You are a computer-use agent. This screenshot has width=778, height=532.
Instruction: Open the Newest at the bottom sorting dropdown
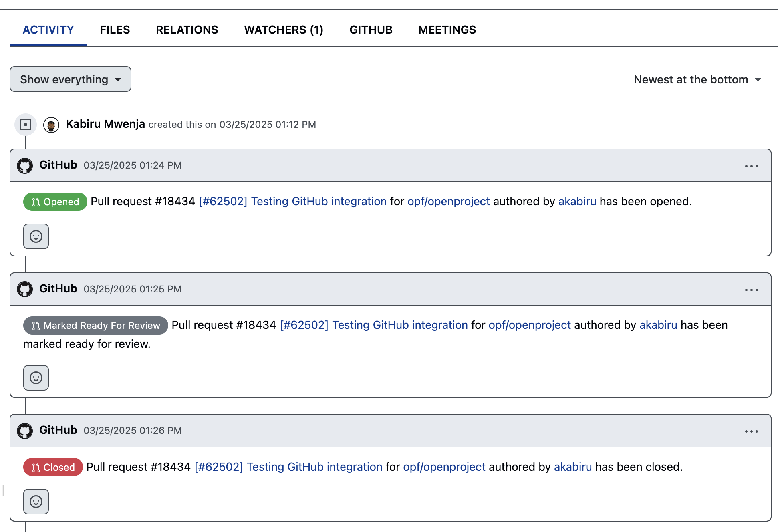(697, 79)
